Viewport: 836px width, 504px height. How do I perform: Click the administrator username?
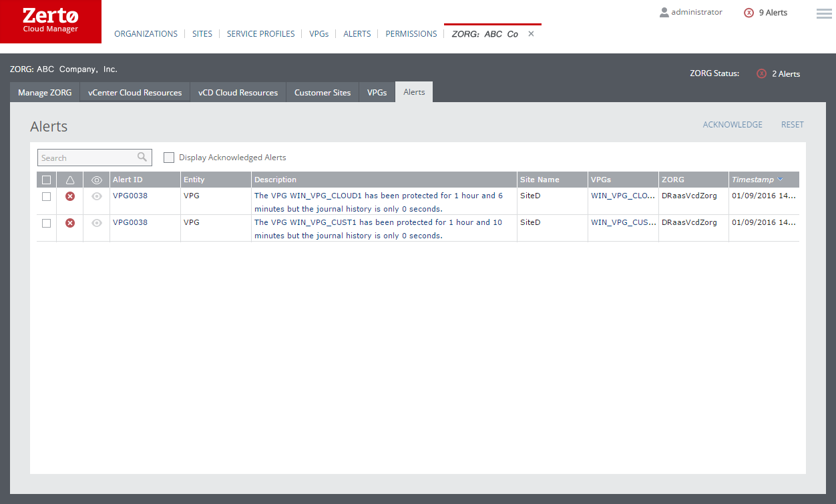(697, 12)
